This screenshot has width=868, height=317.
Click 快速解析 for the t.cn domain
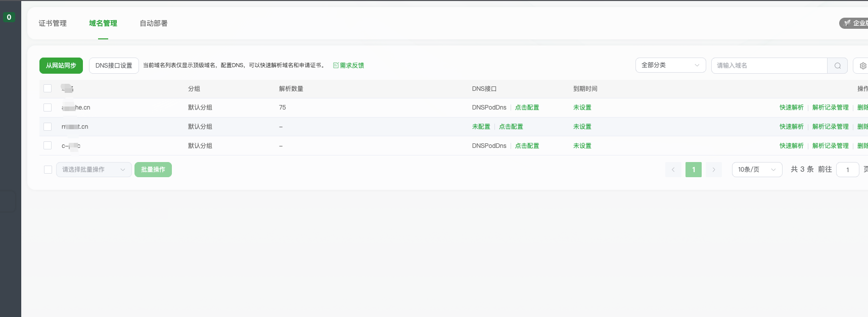(792, 127)
